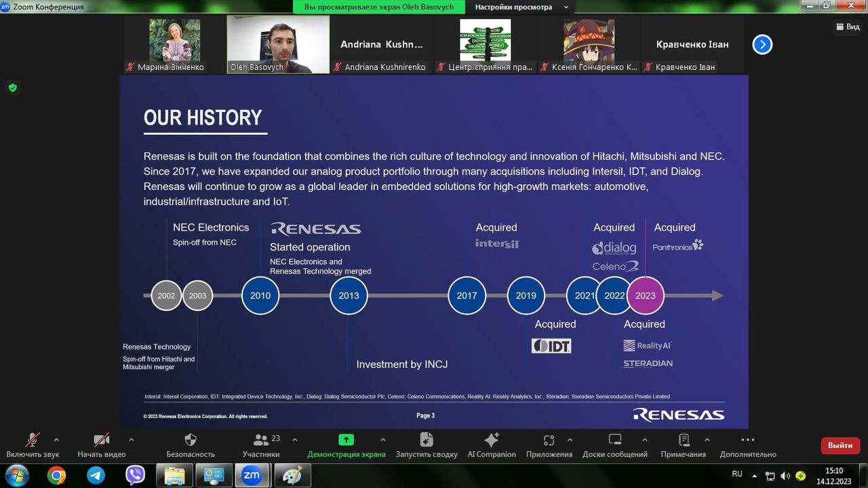868x488 pixels.
Task: Expand video options arrow beside Начать видео
Action: pos(131,440)
